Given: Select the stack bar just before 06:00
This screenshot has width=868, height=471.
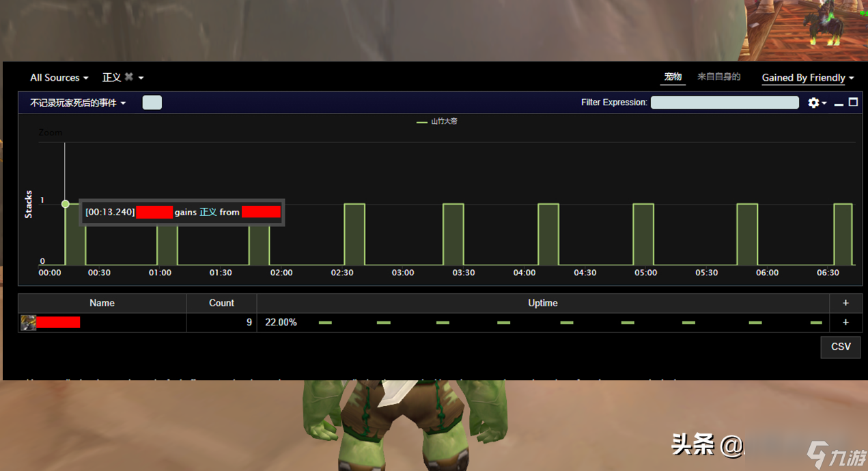Looking at the screenshot, I should coord(747,234).
